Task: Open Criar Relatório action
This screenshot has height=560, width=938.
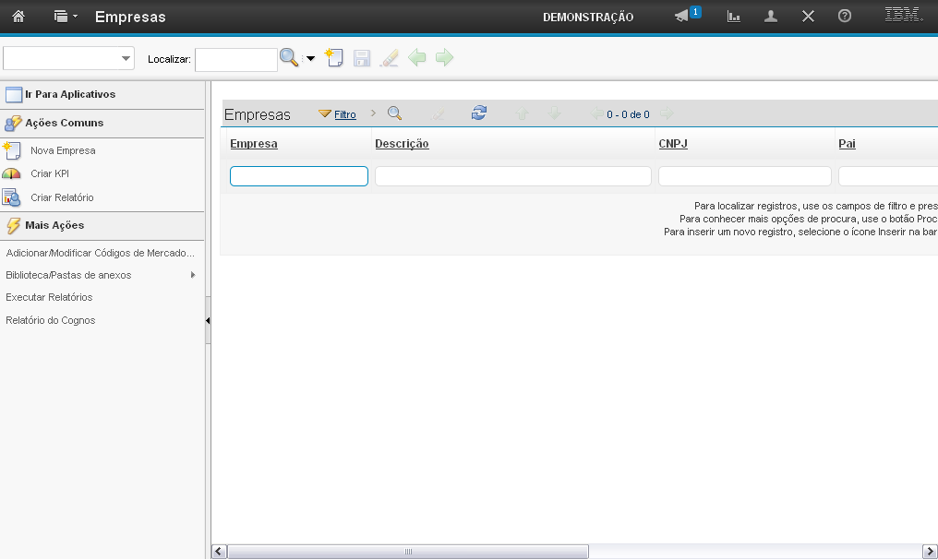Action: click(62, 197)
